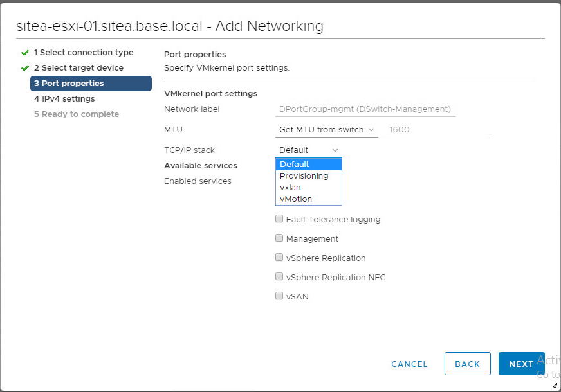The height and width of the screenshot is (392, 561).
Task: Go to step 1 Select connection type
Action: 84,53
